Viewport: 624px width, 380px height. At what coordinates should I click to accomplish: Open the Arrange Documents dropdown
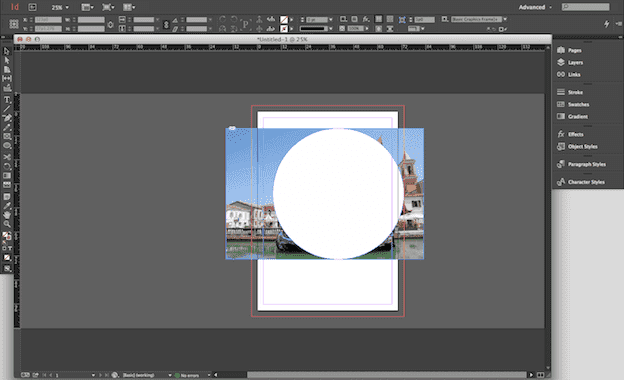(x=129, y=7)
